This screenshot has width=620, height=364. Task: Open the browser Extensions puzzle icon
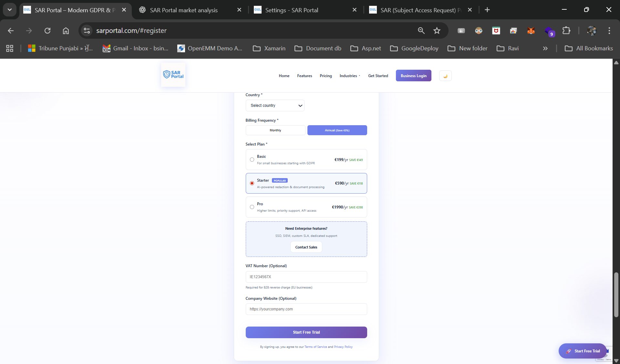pos(566,31)
